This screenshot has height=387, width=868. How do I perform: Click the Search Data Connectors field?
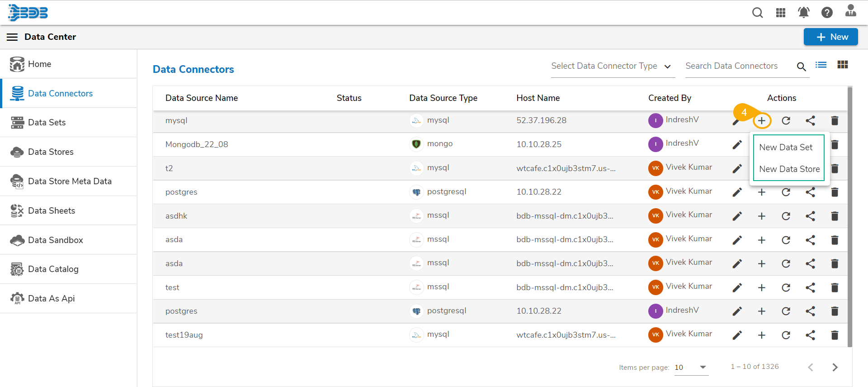click(x=739, y=66)
